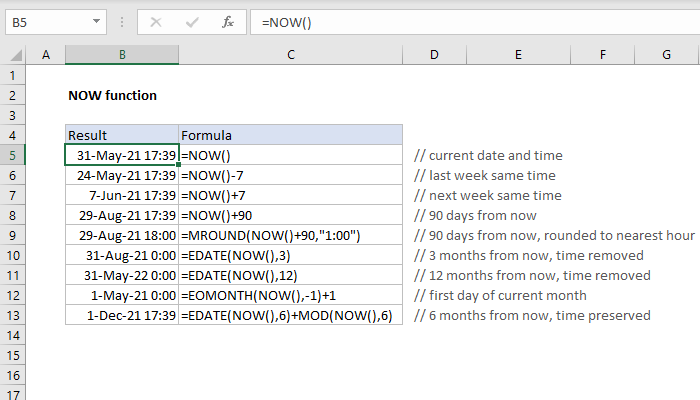Select column E header
The width and height of the screenshot is (700, 400).
(x=518, y=55)
